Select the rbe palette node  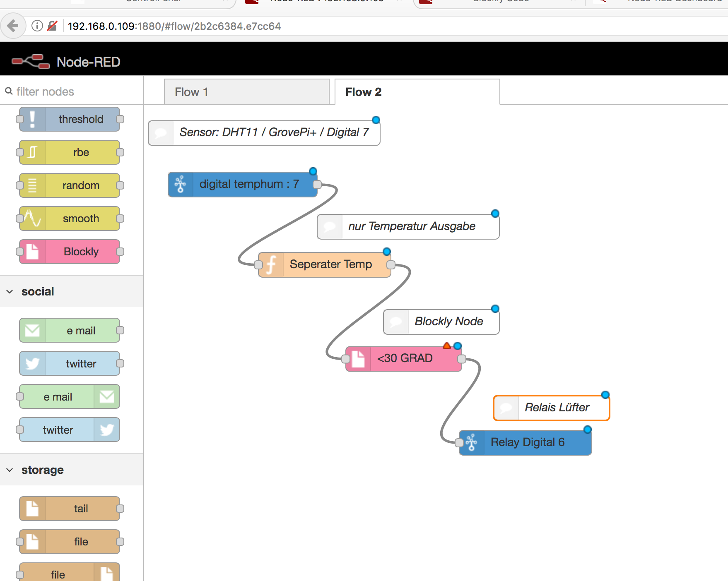pos(70,152)
